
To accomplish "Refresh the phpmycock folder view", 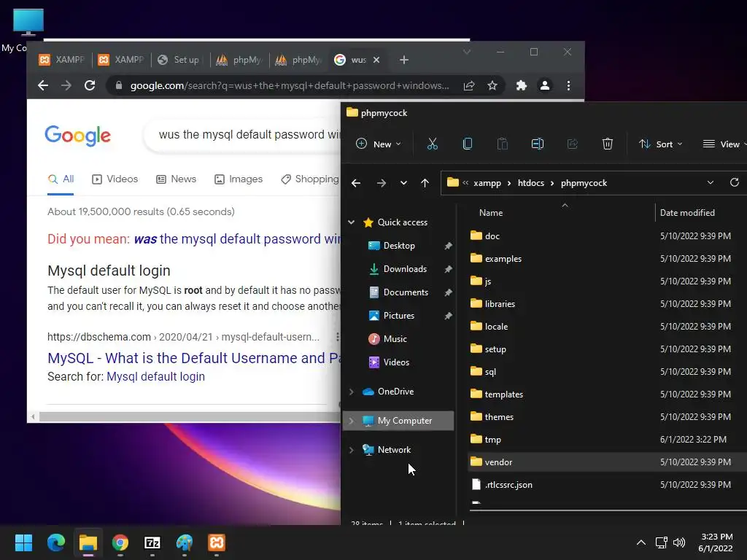I will (x=734, y=182).
